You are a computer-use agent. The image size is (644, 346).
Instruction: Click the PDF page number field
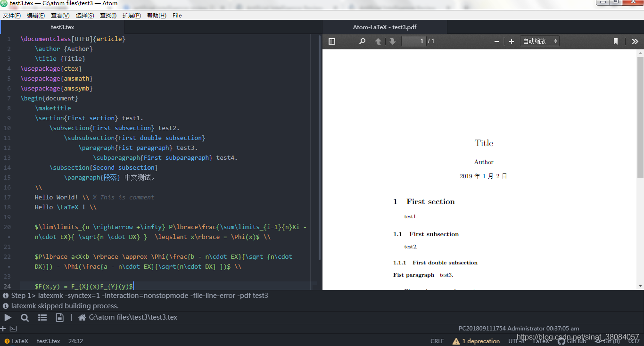click(414, 41)
